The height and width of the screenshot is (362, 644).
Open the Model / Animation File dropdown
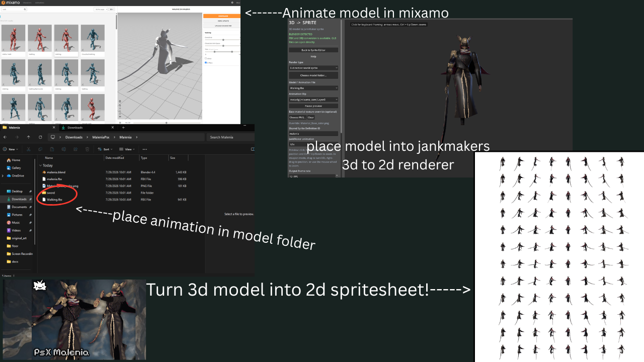(313, 88)
